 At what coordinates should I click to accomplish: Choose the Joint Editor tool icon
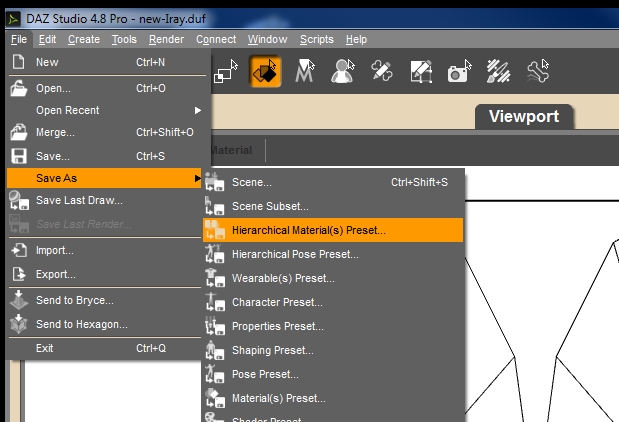382,71
